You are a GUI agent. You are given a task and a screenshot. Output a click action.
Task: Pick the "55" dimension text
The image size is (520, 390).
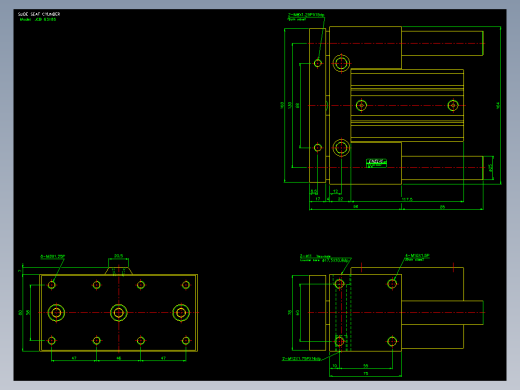tap(365, 366)
